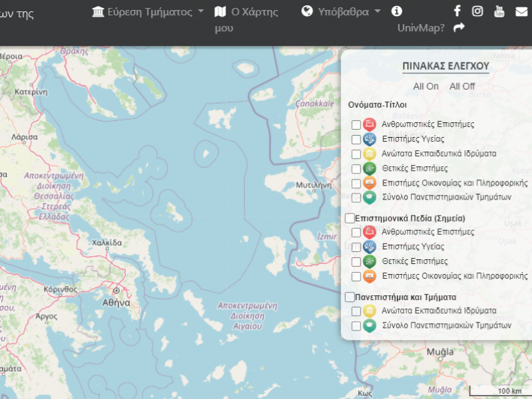532x399 pixels.
Task: Click the folded map icon
Action: point(220,12)
